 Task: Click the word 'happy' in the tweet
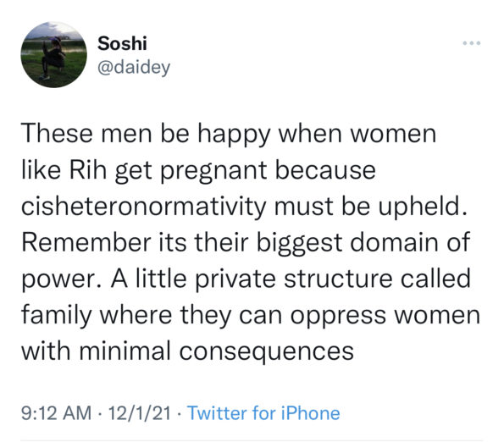234,135
